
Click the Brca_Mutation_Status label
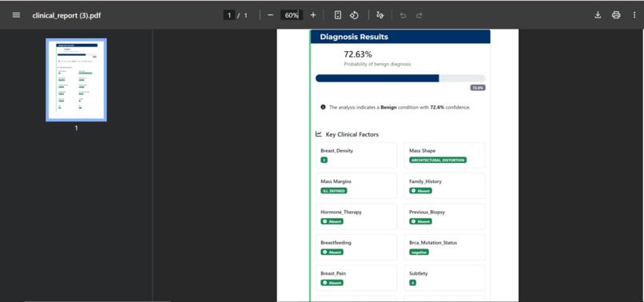point(433,242)
